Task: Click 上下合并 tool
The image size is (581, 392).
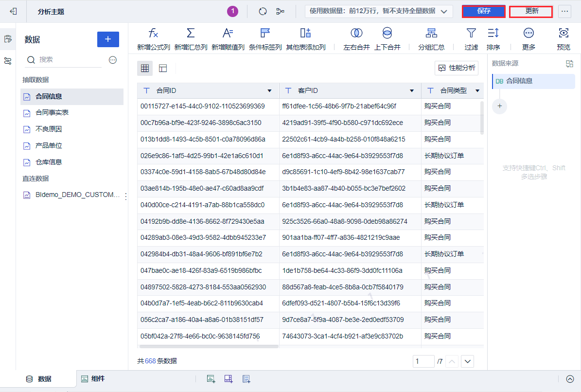Action: (387, 38)
